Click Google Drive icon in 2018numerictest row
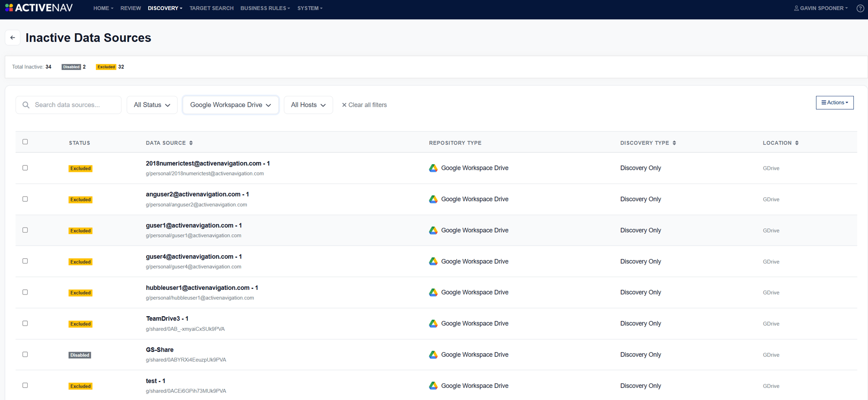The image size is (868, 400). [x=433, y=168]
